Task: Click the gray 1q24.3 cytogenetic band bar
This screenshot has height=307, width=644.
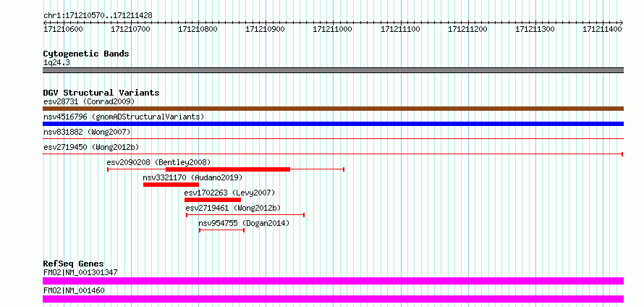Action: click(x=333, y=70)
